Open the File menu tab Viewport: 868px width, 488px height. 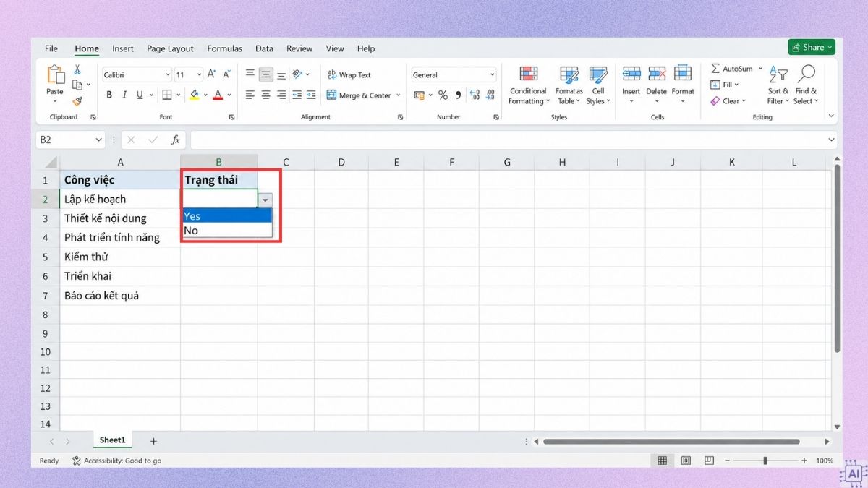pyautogui.click(x=51, y=48)
